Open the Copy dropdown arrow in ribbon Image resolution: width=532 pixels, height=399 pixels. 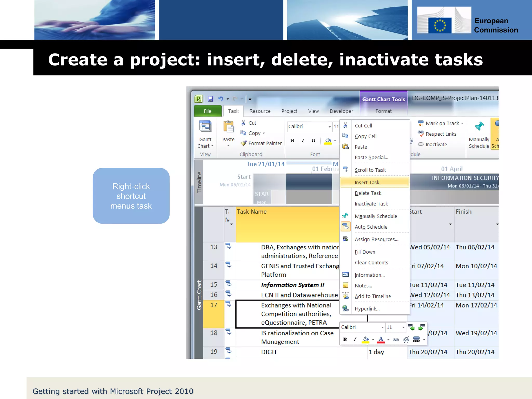[x=264, y=133]
